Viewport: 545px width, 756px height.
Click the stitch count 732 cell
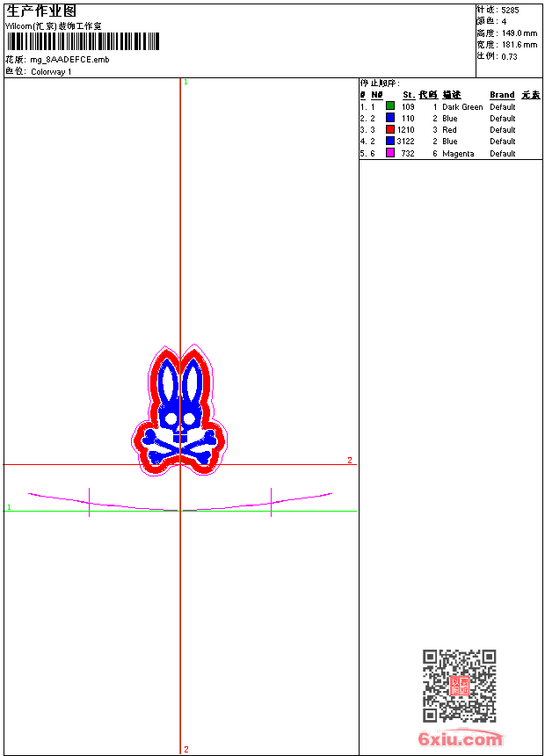pyautogui.click(x=408, y=153)
